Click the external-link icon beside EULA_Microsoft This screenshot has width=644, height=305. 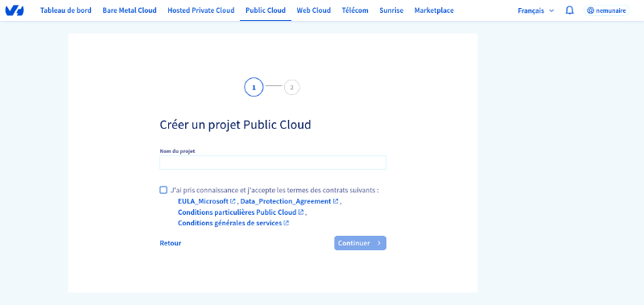[233, 201]
